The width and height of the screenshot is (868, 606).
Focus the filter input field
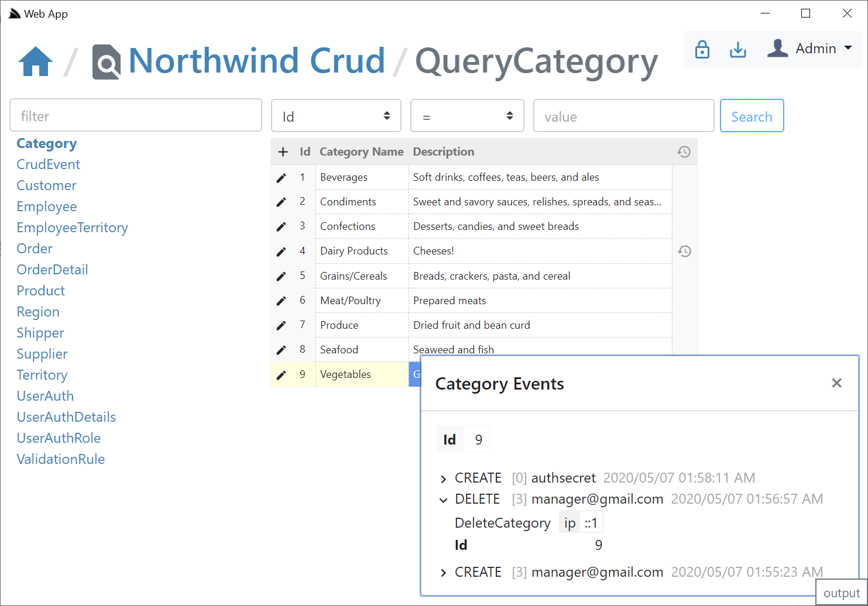tap(136, 115)
